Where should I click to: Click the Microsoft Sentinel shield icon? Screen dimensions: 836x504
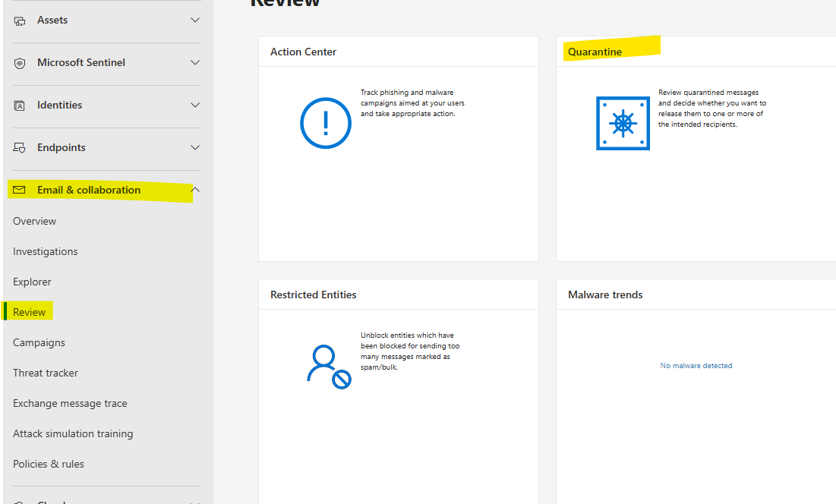coord(20,63)
